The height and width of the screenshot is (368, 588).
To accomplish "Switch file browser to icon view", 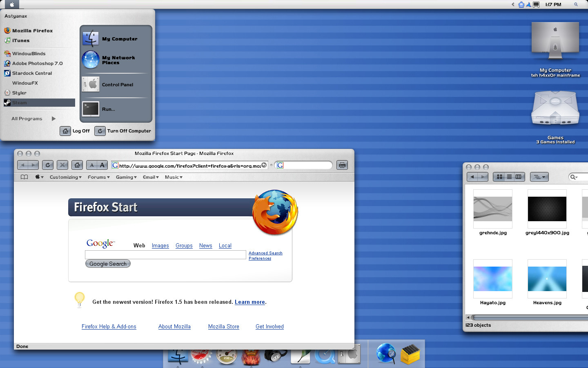I will [x=499, y=177].
